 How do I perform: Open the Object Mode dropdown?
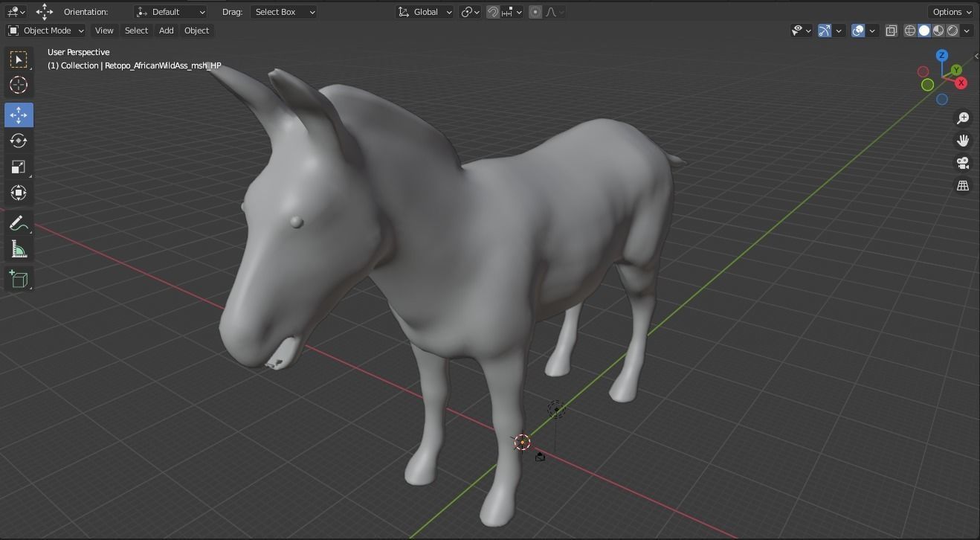coord(46,30)
